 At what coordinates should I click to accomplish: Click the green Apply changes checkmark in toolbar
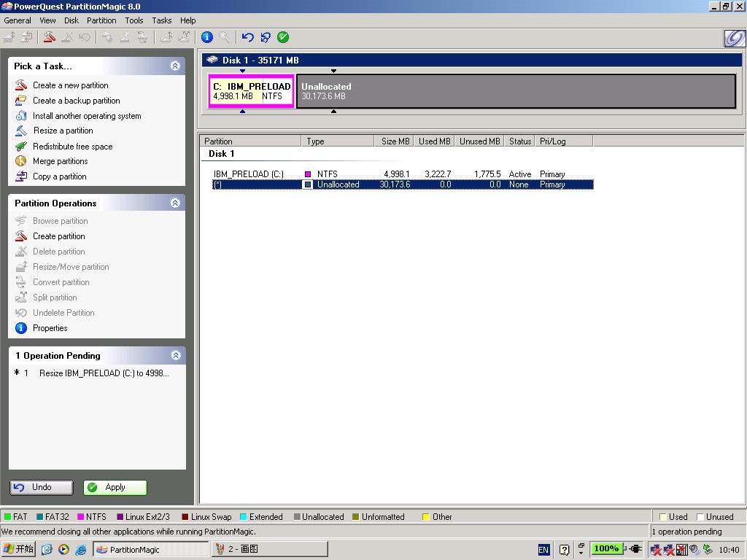tap(283, 37)
